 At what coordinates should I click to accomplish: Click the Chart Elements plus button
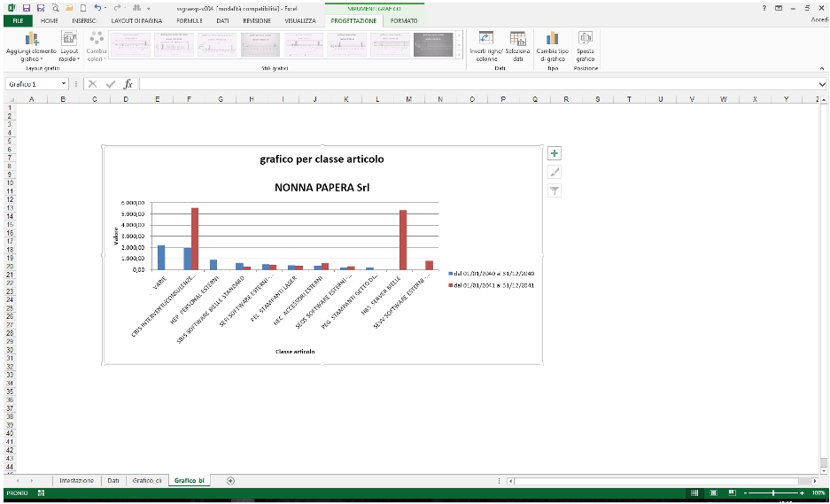point(555,153)
